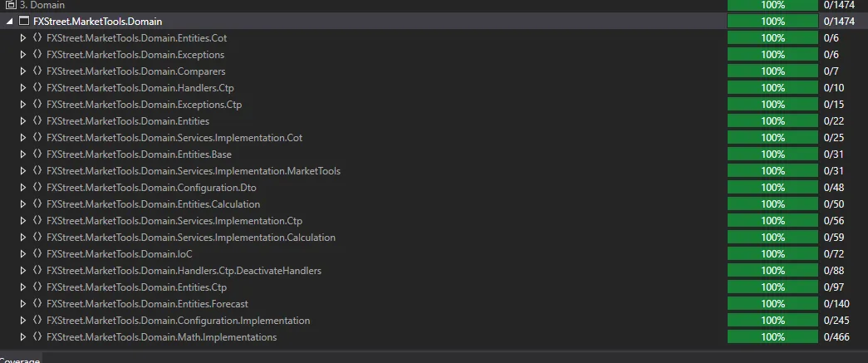868x363 pixels.
Task: Click the folder icon of 3. Domain
Action: [x=11, y=5]
